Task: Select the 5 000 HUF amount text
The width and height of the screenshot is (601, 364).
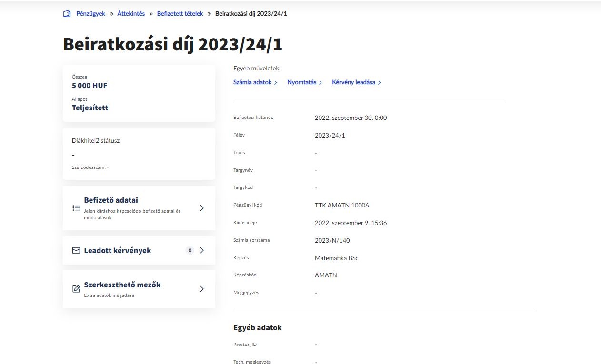Action: click(x=90, y=86)
